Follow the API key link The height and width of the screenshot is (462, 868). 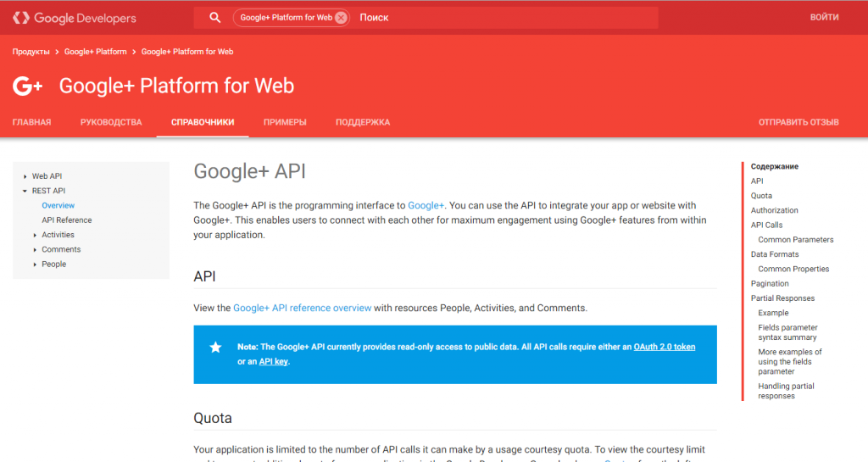[x=274, y=361]
